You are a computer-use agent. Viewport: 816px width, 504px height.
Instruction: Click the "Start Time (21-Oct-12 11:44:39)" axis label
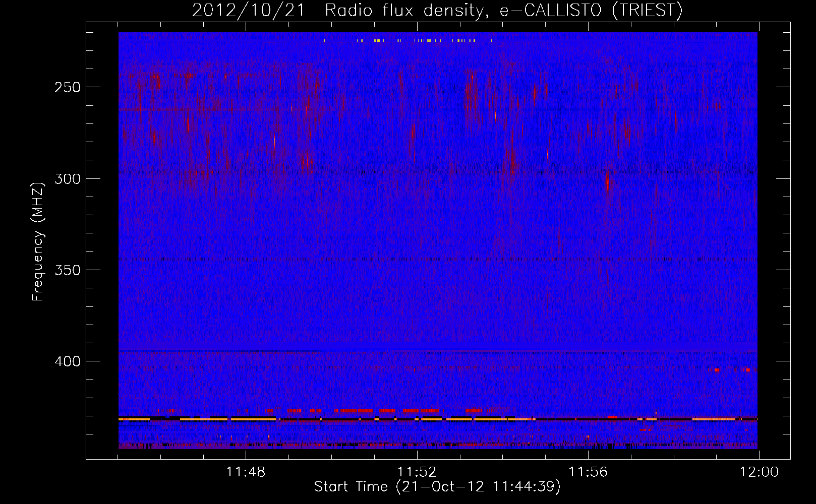tap(437, 487)
